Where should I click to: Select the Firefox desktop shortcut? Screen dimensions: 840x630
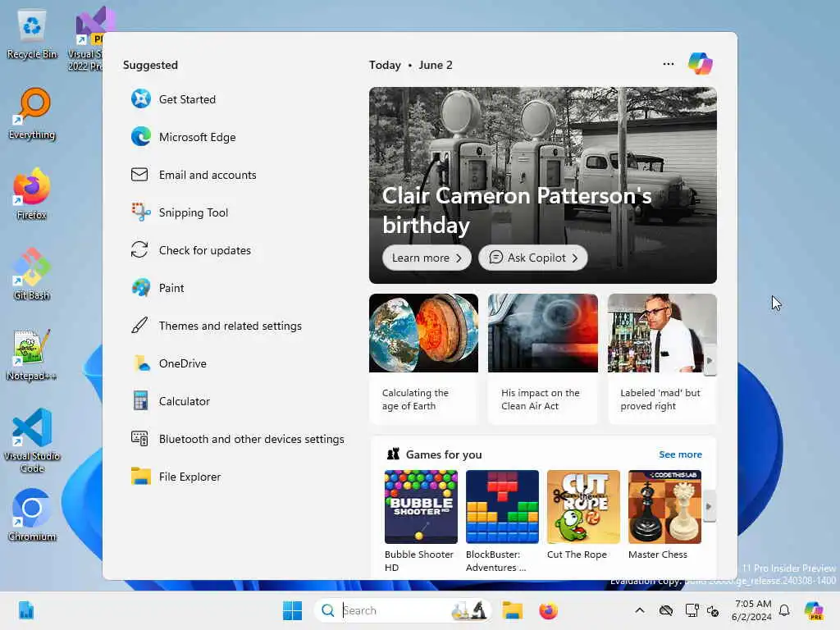(x=32, y=194)
